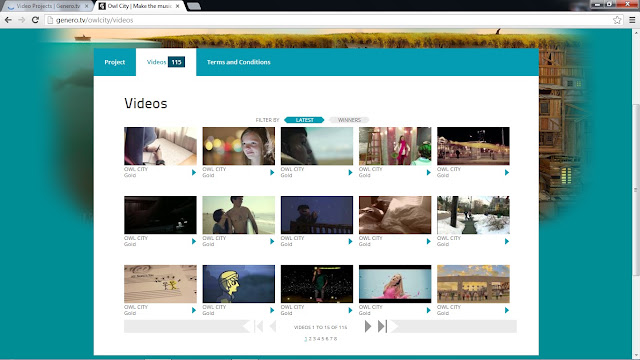Viewport: 640px width, 360px height.
Task: Close the Owl City browser tab
Action: [177, 6]
